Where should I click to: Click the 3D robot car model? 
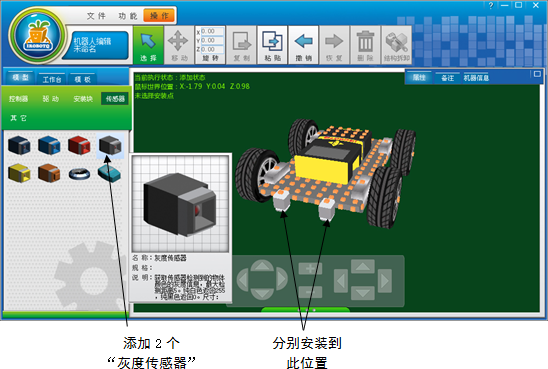click(325, 173)
